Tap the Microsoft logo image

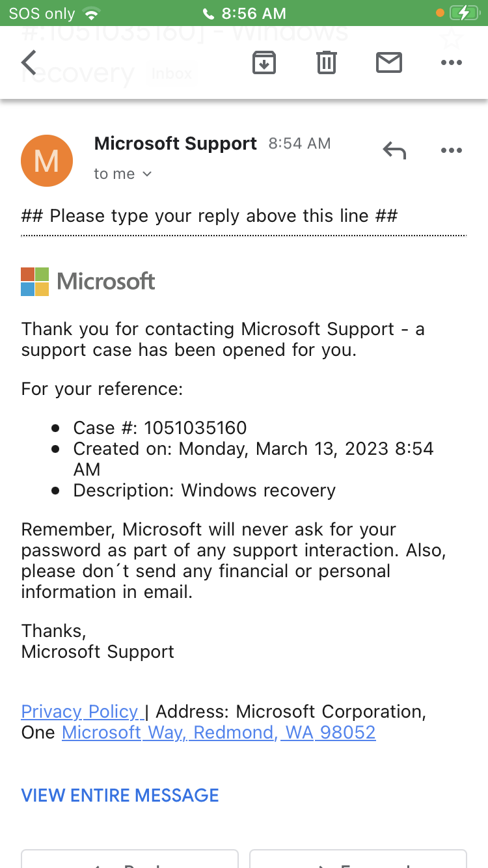click(88, 282)
